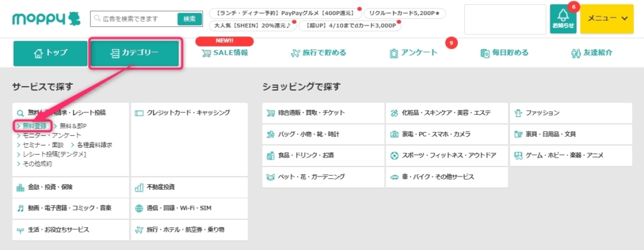Image resolution: width=644 pixels, height=250 pixels.
Task: Switch to the カテゴリー tab
Action: 135,53
